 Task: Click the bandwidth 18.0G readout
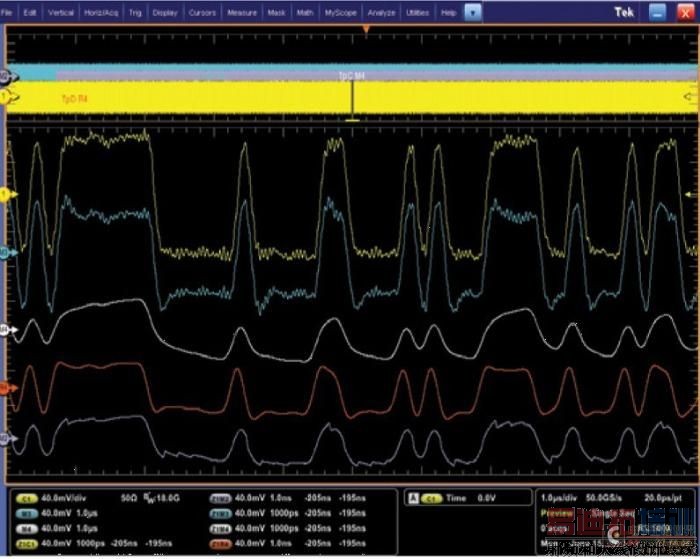[x=162, y=498]
